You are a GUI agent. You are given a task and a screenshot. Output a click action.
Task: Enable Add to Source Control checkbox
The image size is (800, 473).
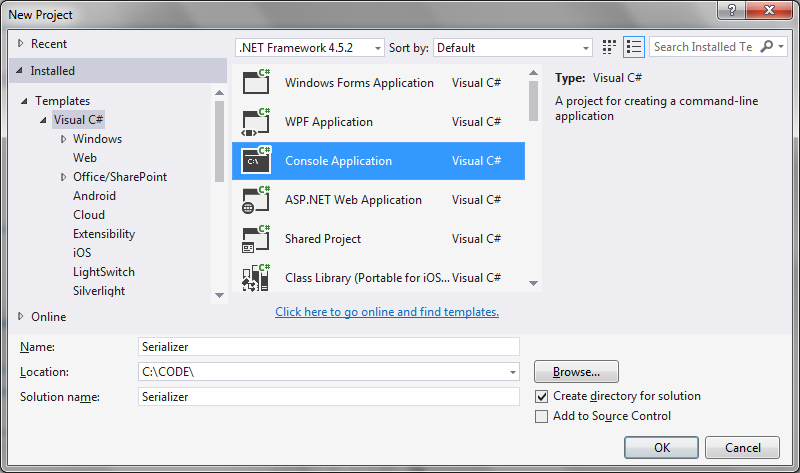(541, 416)
